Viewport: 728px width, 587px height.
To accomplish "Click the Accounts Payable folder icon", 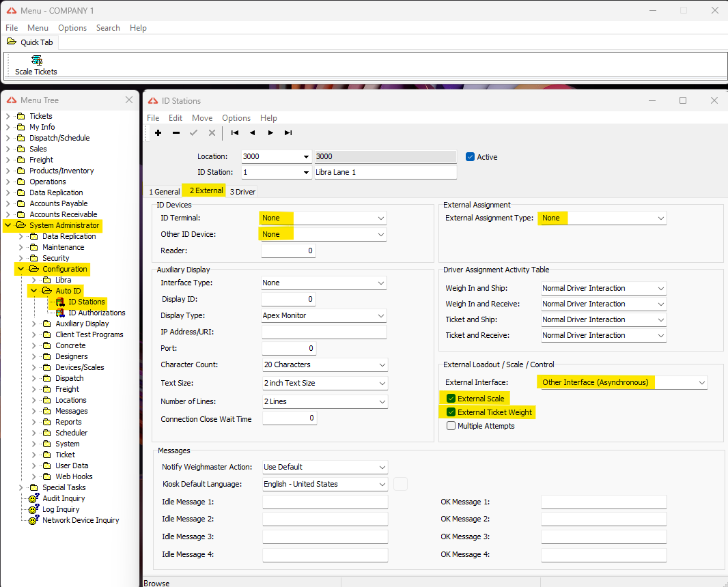I will (21, 203).
